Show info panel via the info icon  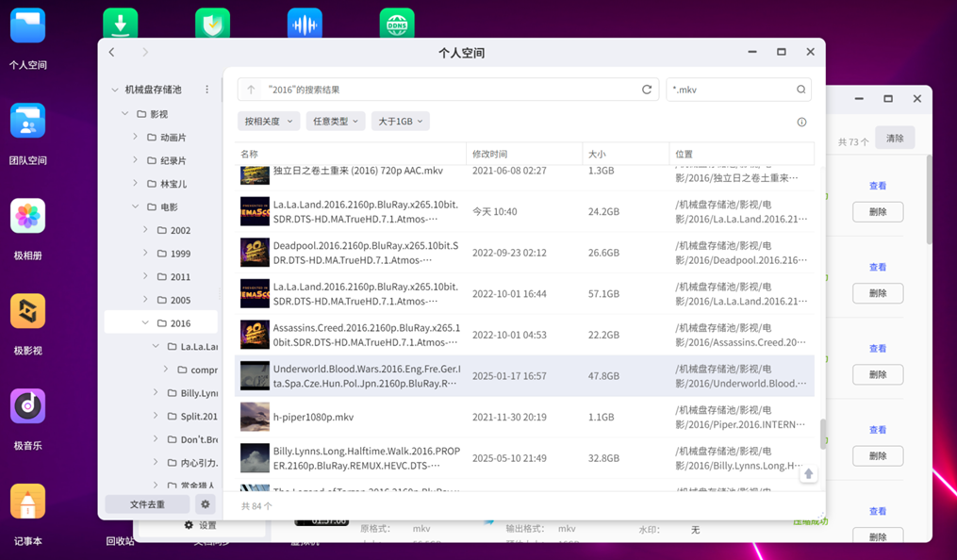coord(801,122)
